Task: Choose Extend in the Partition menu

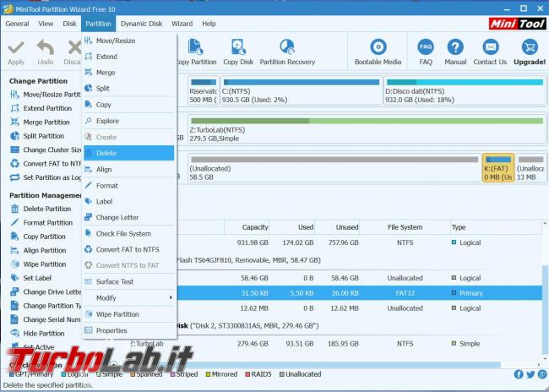Action: (129, 57)
